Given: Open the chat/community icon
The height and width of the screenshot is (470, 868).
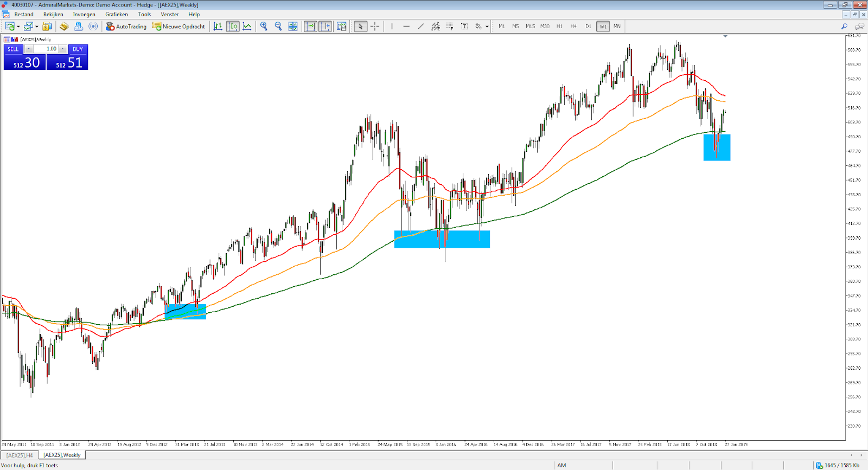Looking at the screenshot, I should click(859, 26).
